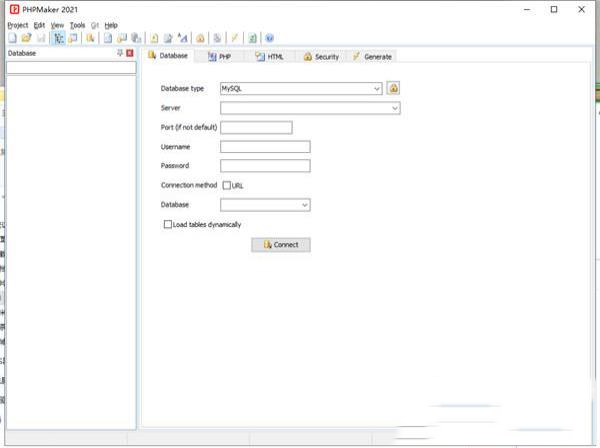Click the padlock security icon in toolbar
The height and width of the screenshot is (448, 600).
point(201,38)
